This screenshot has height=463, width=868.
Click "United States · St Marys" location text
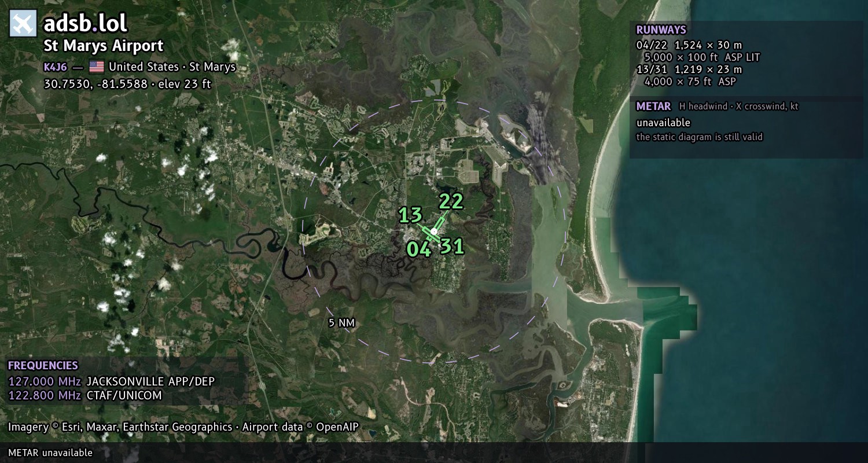(172, 67)
